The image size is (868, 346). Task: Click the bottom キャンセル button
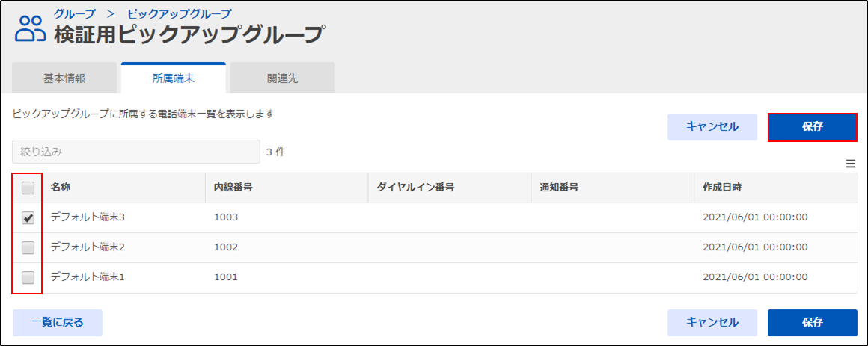click(x=712, y=323)
